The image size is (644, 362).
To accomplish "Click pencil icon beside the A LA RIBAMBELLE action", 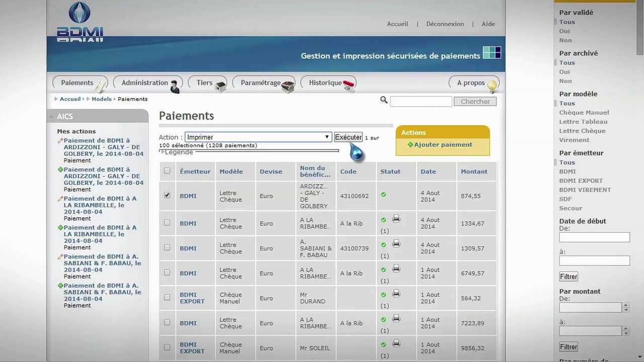I will [60, 199].
